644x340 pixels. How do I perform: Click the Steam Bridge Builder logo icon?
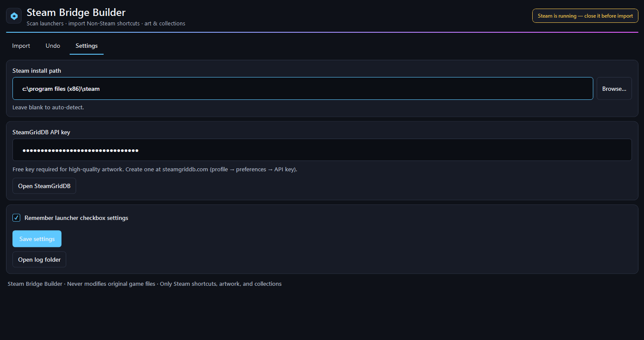pos(14,16)
